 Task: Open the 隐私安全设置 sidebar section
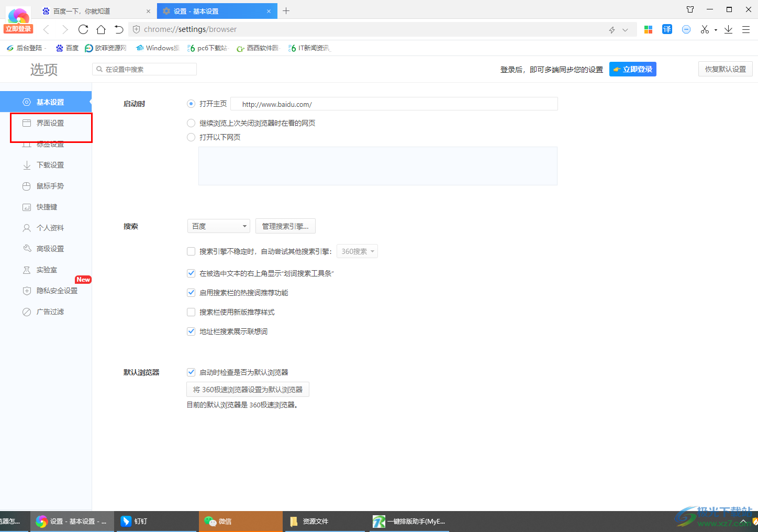click(46, 291)
